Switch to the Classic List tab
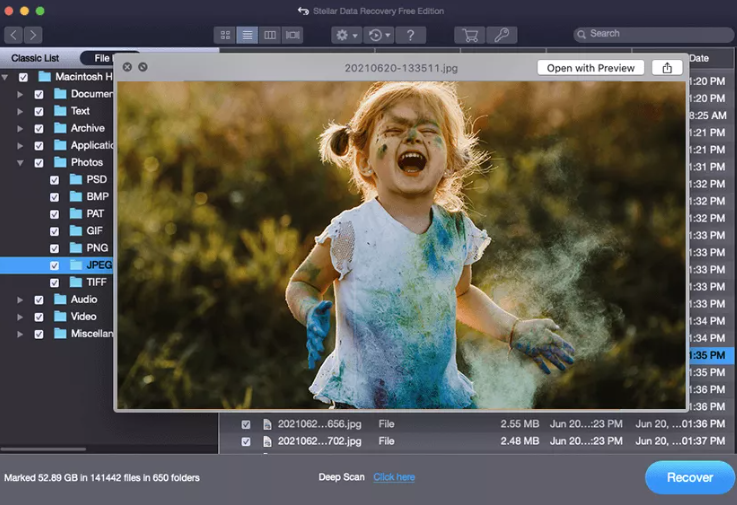737x505 pixels. coord(35,58)
